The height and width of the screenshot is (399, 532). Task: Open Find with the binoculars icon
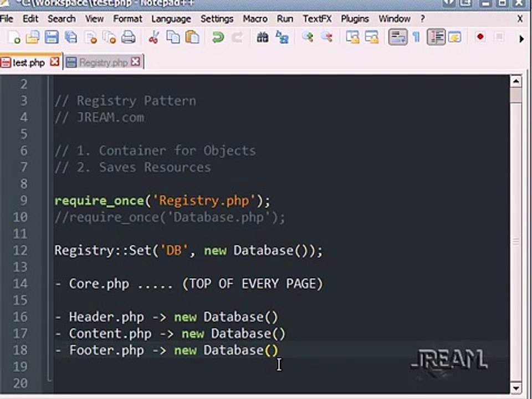[263, 37]
